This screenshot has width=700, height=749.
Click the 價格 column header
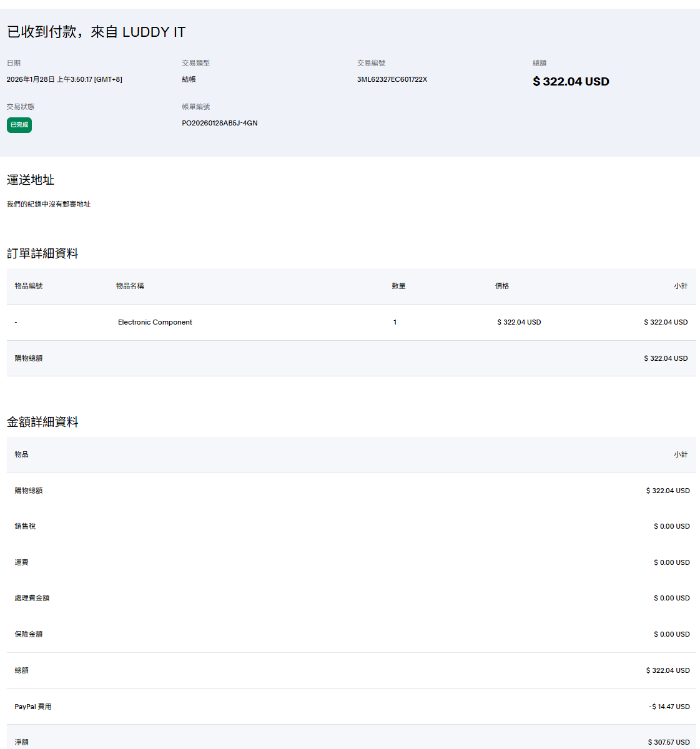(502, 286)
